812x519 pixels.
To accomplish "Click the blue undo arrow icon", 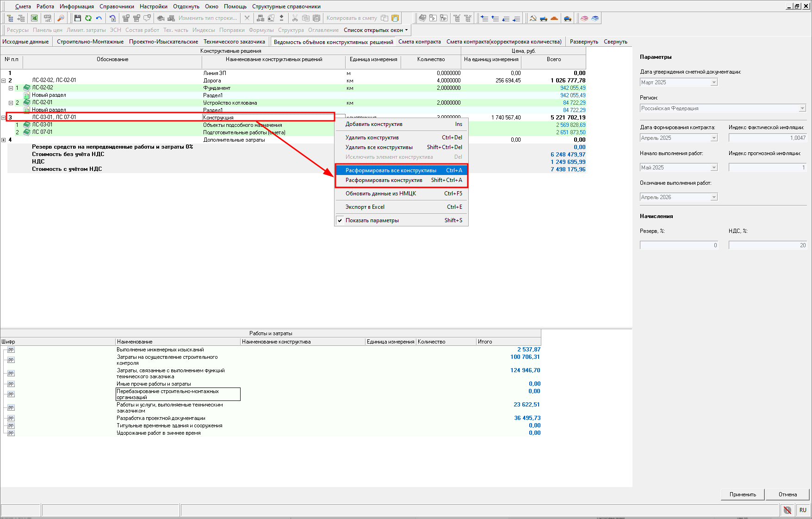I will click(99, 18).
